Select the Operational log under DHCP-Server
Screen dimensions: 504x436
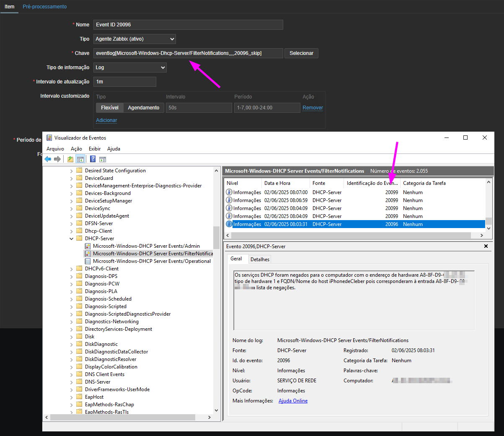pos(152,261)
